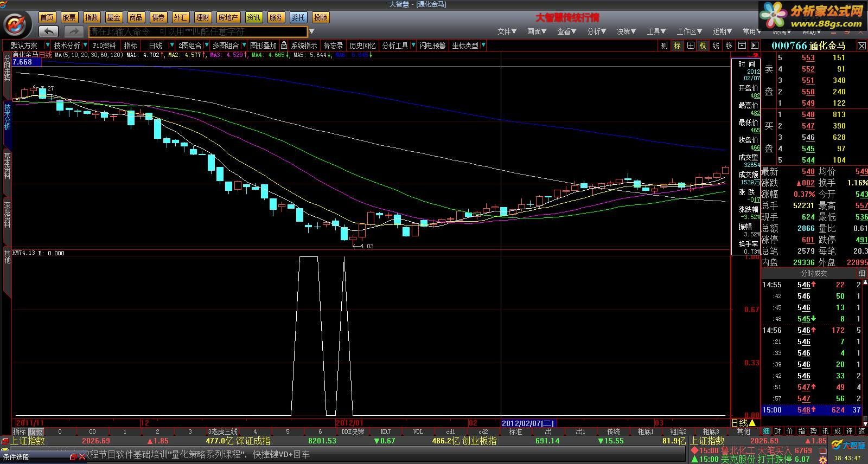Open the 工作区 menu

[689, 31]
